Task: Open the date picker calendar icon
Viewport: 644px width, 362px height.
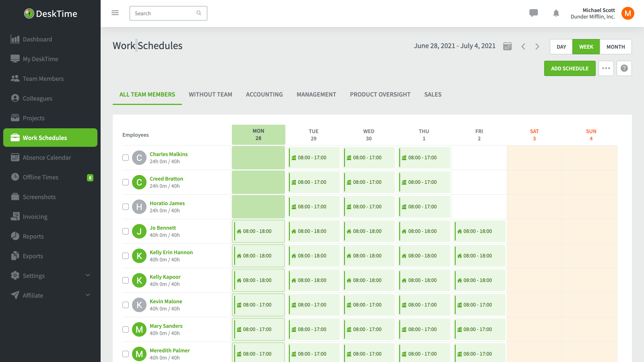Action: pyautogui.click(x=507, y=46)
